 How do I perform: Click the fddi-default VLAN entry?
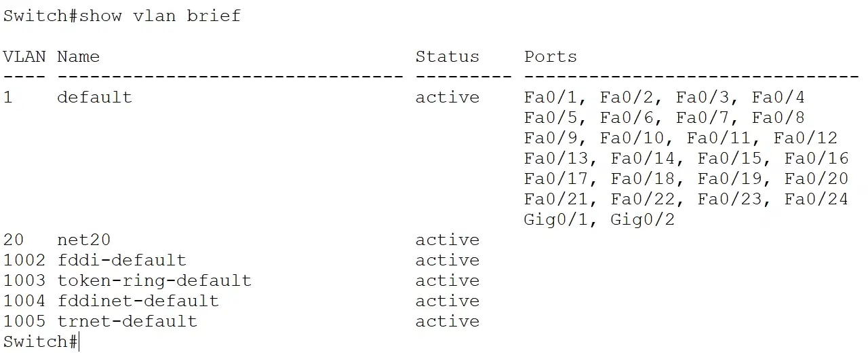[121, 260]
